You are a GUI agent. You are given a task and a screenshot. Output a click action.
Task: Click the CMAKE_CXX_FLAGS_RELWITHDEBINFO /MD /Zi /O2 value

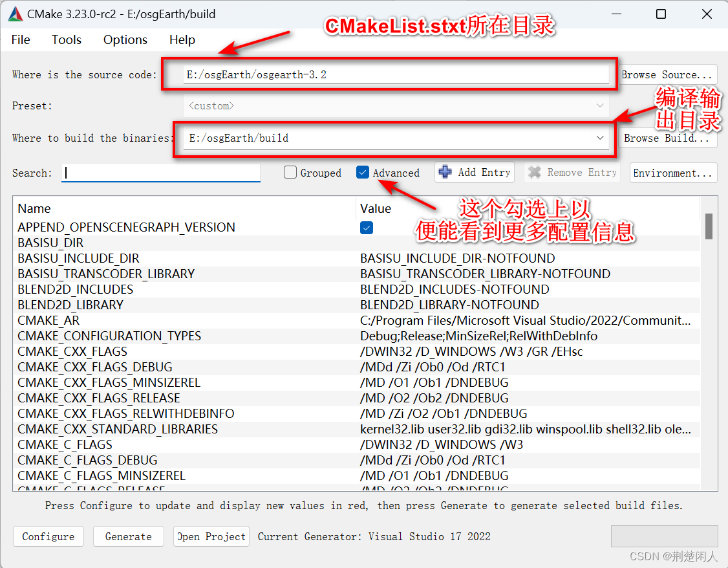click(444, 414)
